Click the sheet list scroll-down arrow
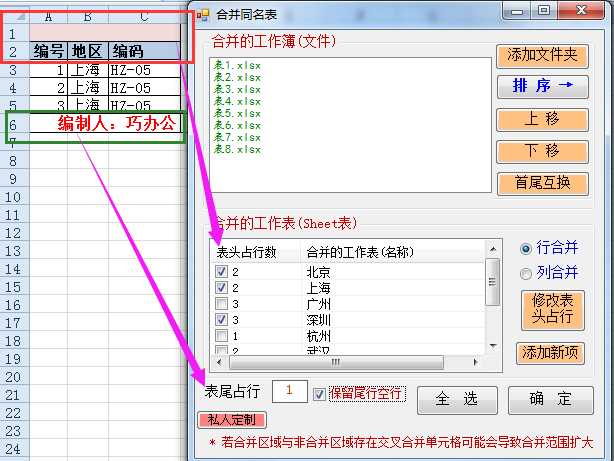Viewport: 614px width, 461px height. pos(493,345)
